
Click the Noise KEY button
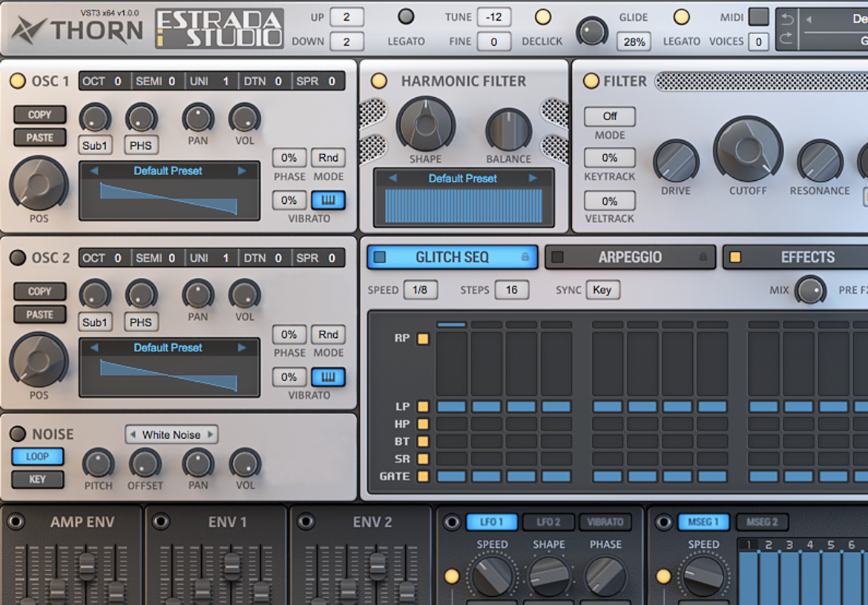click(x=38, y=479)
